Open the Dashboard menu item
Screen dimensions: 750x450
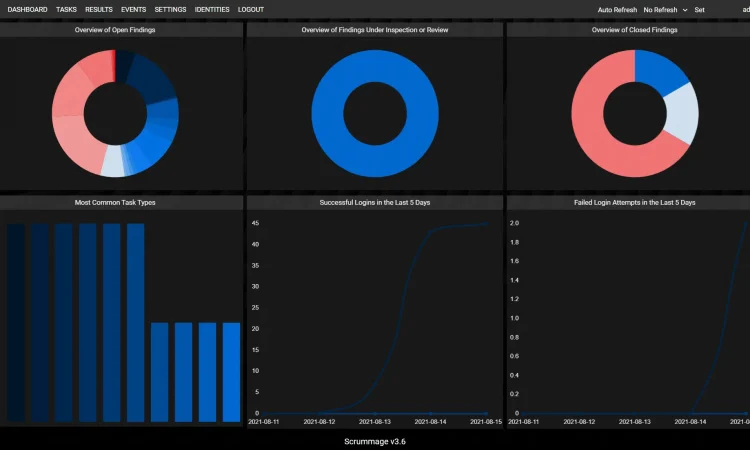(x=27, y=10)
